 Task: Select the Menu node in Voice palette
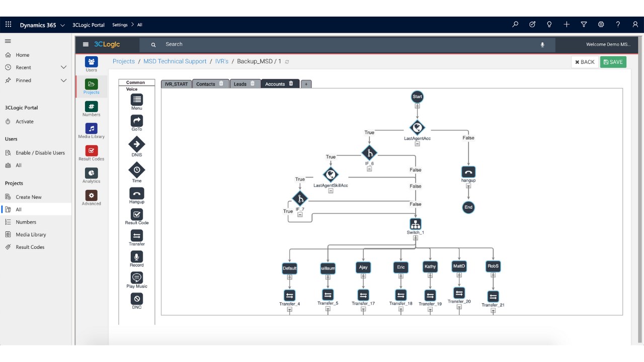point(136,100)
